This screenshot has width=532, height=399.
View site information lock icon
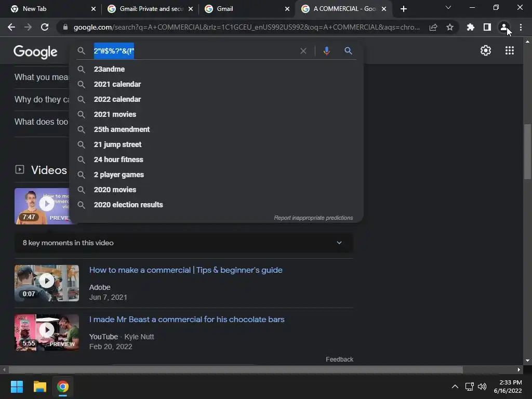pyautogui.click(x=65, y=27)
